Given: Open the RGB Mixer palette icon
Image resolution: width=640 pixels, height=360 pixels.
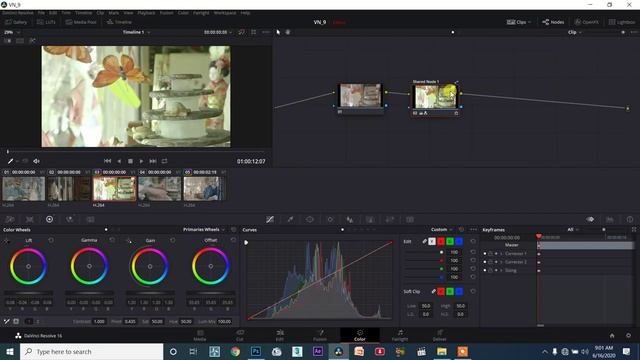Looking at the screenshot, I should click(70, 219).
